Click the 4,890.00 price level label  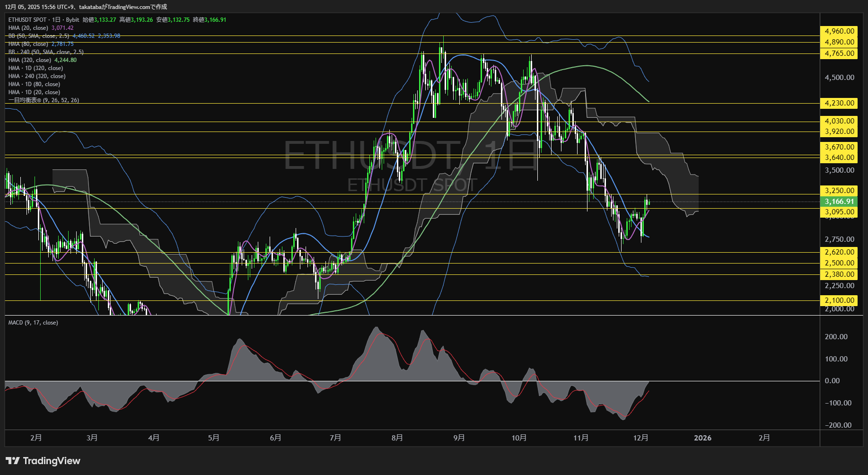839,42
